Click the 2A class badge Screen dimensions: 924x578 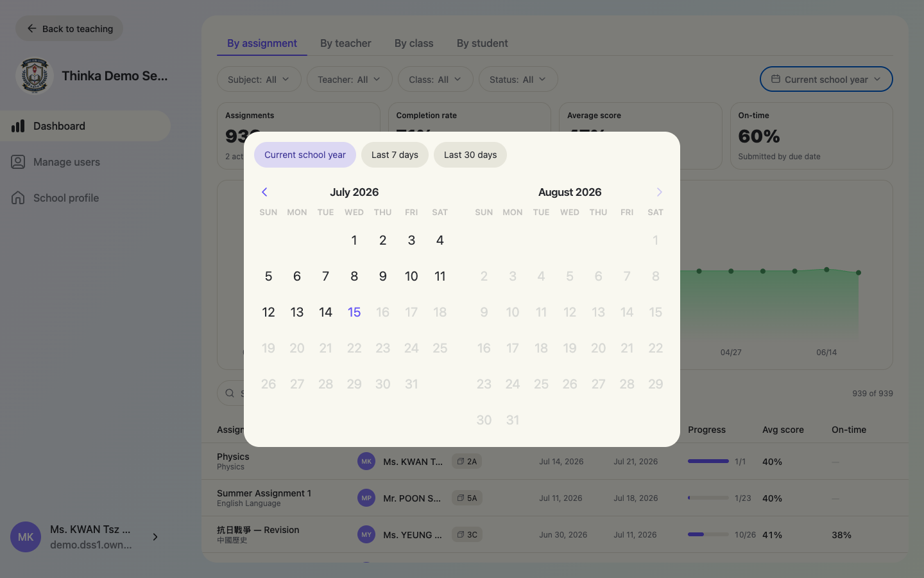[466, 461]
